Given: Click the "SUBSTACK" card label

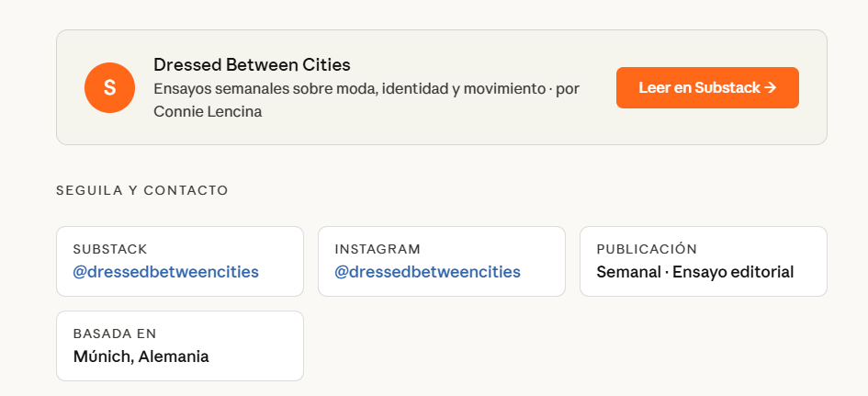Looking at the screenshot, I should (x=110, y=249).
